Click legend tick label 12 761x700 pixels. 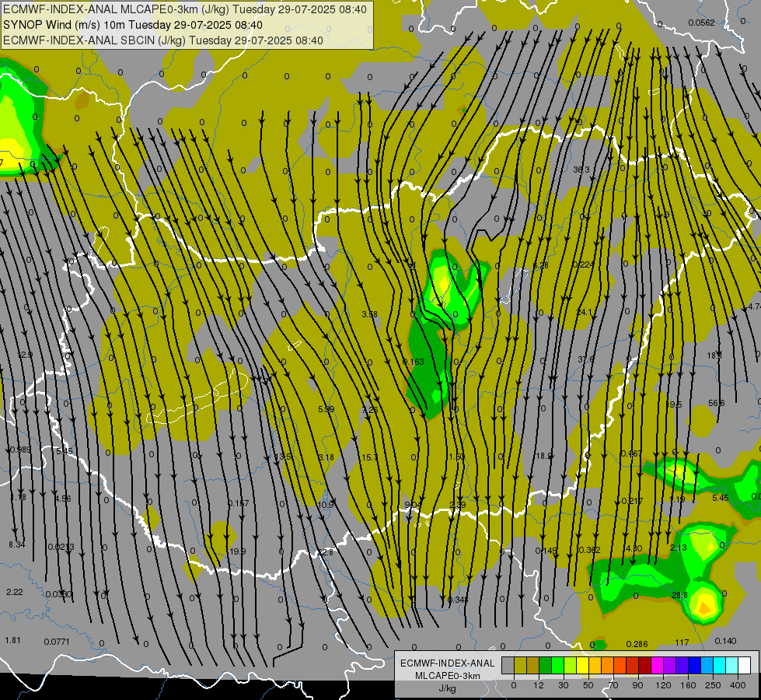(539, 685)
